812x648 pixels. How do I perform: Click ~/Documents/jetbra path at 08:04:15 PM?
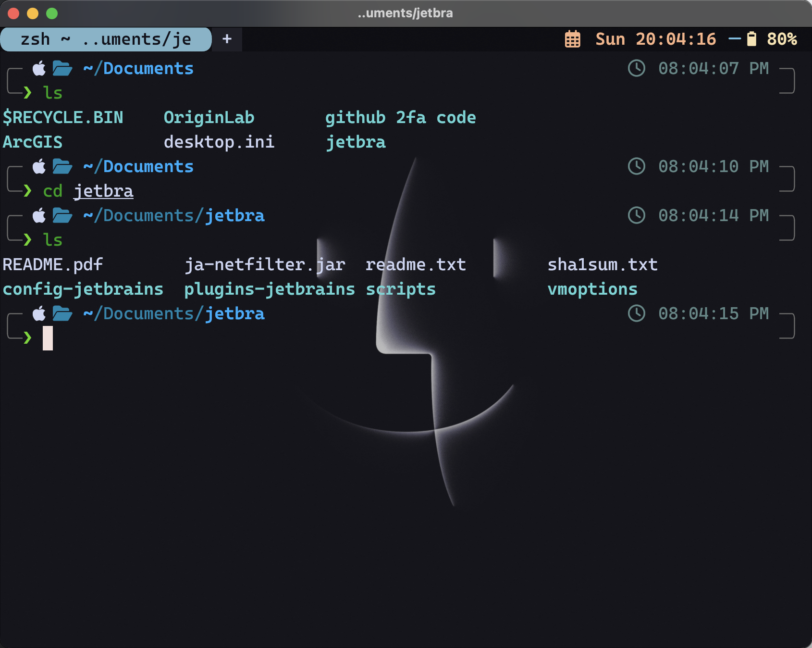click(x=174, y=313)
